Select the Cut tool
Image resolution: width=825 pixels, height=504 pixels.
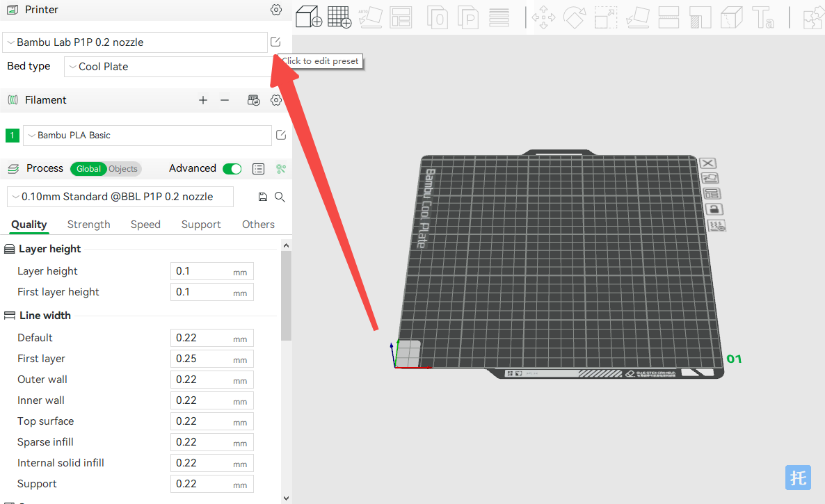(x=668, y=17)
